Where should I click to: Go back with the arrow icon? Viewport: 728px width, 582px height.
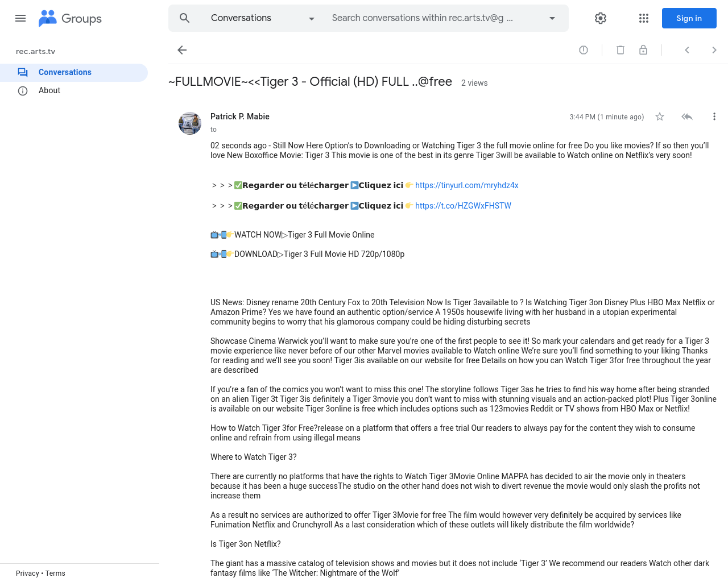(182, 50)
